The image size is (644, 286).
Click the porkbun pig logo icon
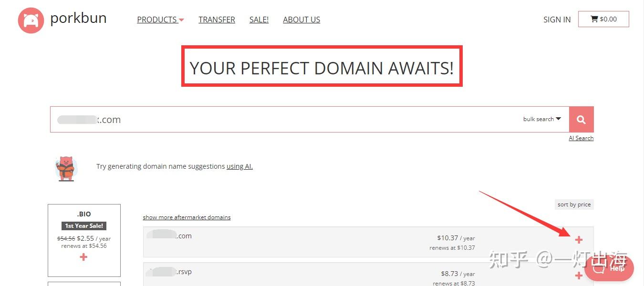(x=31, y=20)
